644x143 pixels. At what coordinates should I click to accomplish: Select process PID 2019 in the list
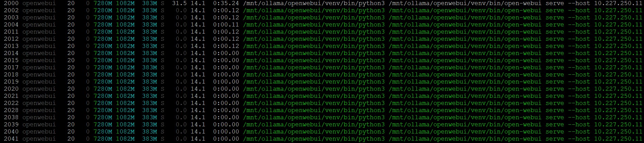pos(11,82)
